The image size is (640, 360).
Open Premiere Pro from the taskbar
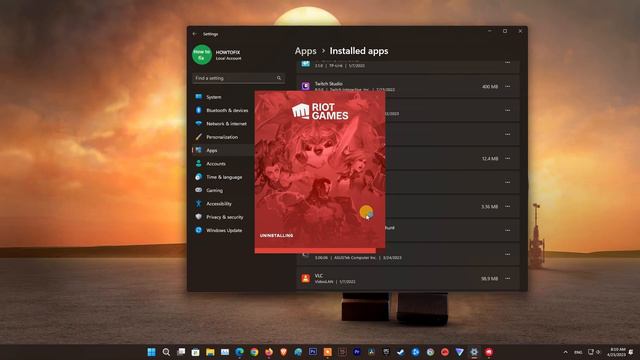[357, 352]
